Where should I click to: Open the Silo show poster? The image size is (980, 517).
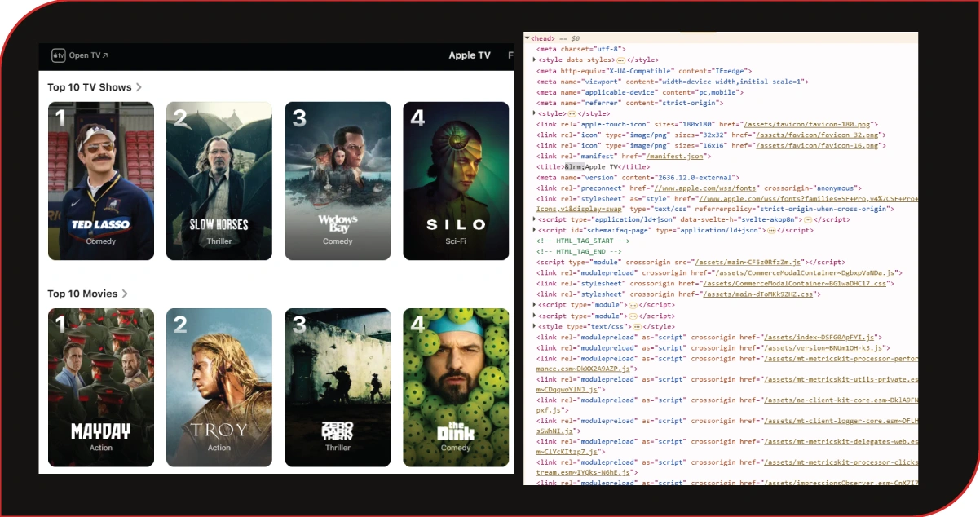(456, 181)
